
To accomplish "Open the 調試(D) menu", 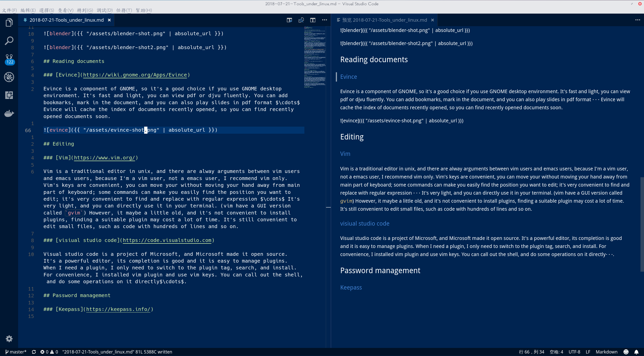I will tap(105, 10).
